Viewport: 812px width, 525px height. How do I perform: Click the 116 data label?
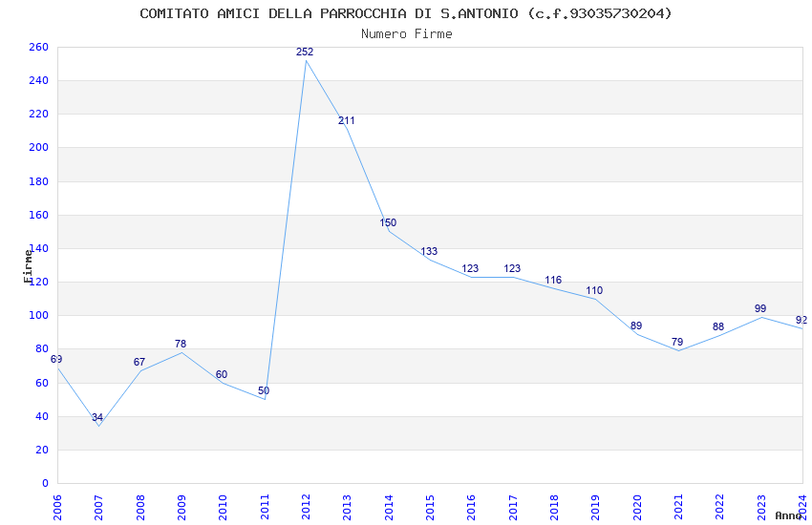coord(553,280)
